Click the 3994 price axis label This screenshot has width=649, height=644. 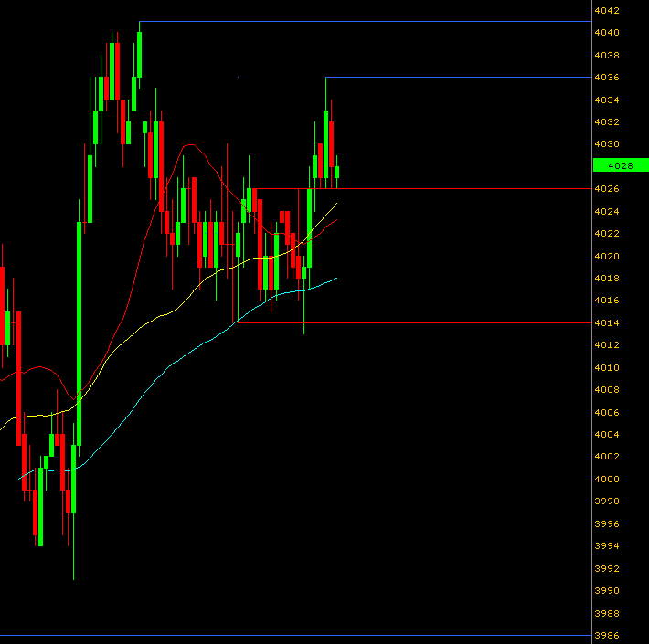click(x=607, y=546)
